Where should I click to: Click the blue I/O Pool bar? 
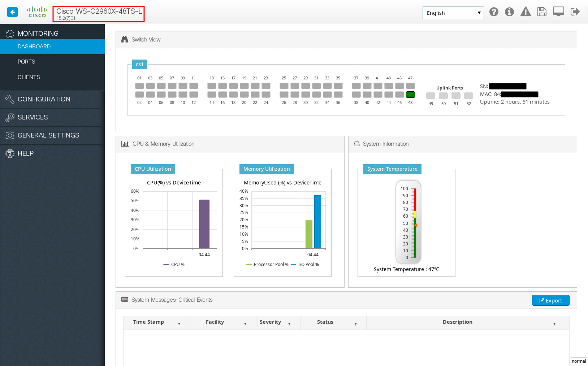coord(317,222)
